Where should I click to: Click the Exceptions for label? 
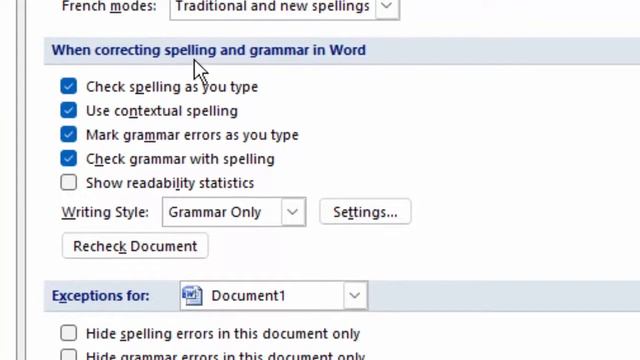(x=100, y=296)
